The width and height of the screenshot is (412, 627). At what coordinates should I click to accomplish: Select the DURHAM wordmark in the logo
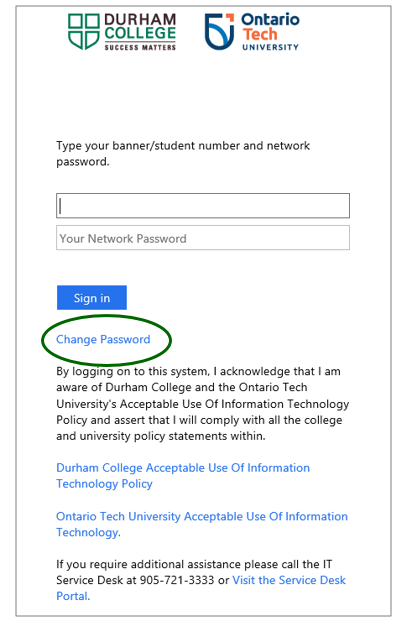(x=140, y=19)
